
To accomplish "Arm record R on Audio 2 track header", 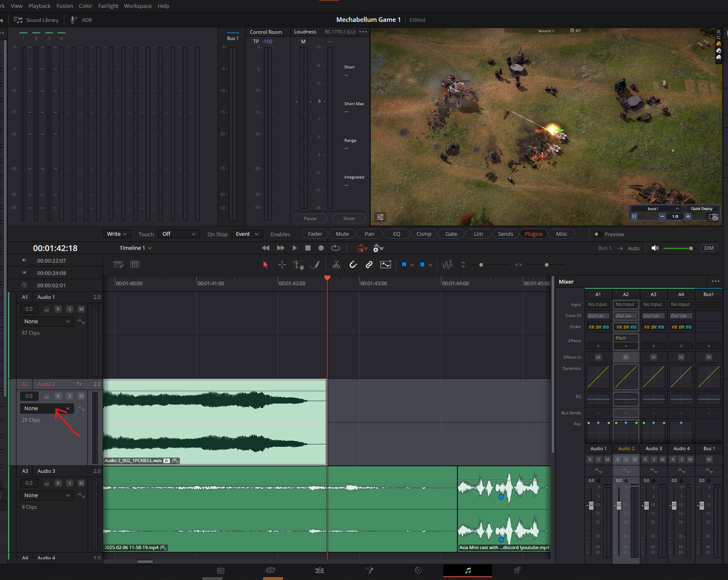I will point(58,396).
